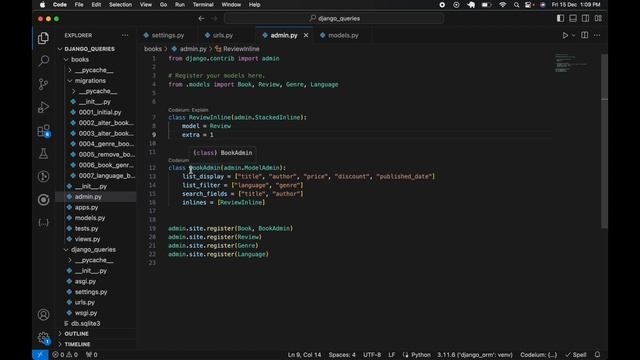Open notifications bell icon
This screenshot has width=640, height=360.
(598, 355)
